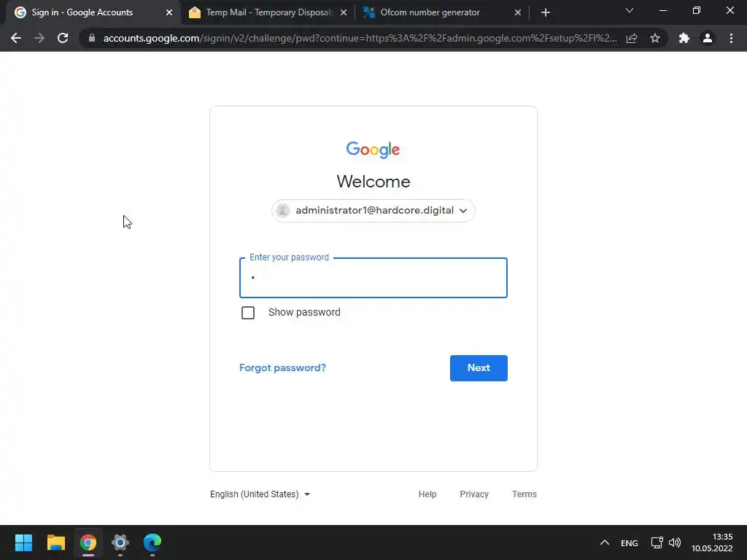Open Settings gear in the taskbar
Screen dimensions: 747x560
(120, 542)
